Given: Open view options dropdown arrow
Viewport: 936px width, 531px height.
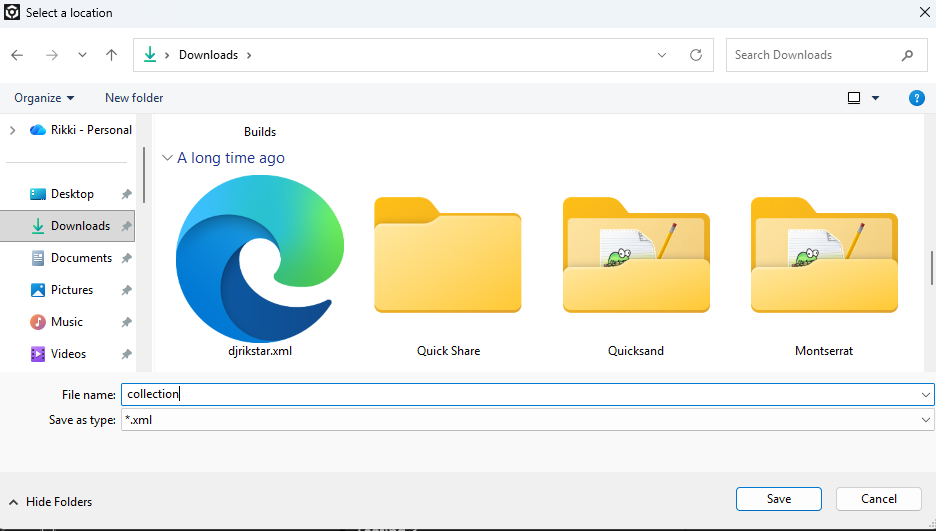Looking at the screenshot, I should (876, 98).
